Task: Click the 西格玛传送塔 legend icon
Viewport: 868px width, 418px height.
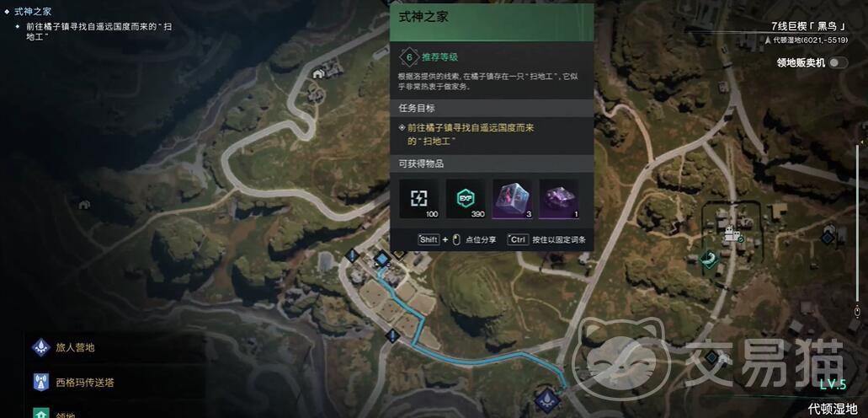Action: (40, 382)
